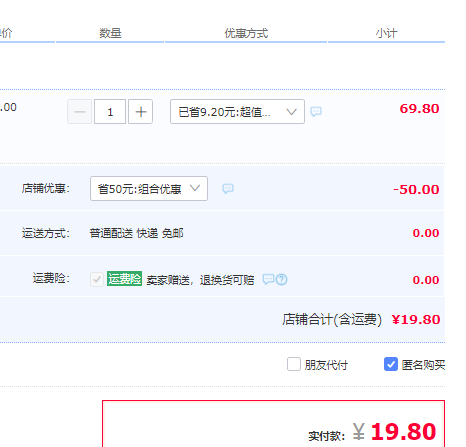Open the question mark help icon for 运费险
This screenshot has height=447, width=466.
coord(282,279)
